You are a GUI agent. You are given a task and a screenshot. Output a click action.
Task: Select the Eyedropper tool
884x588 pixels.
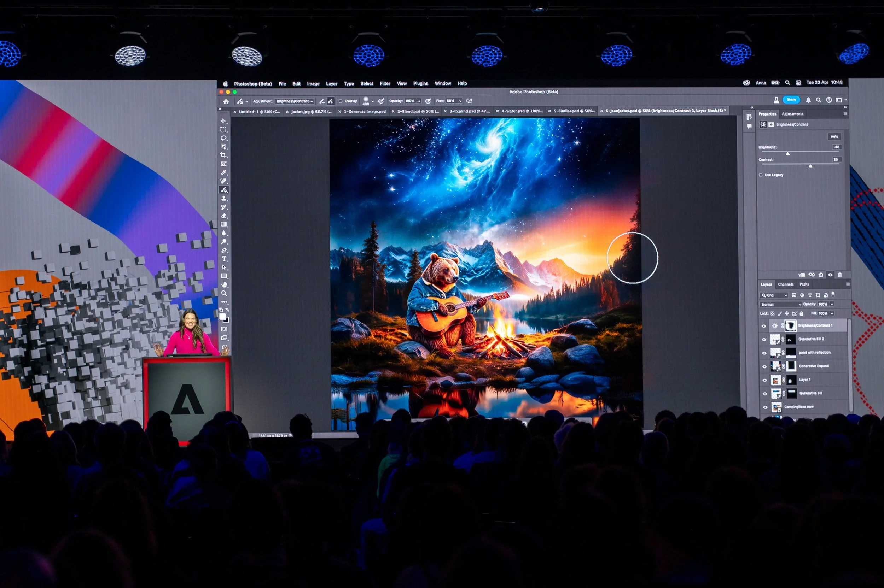point(223,172)
